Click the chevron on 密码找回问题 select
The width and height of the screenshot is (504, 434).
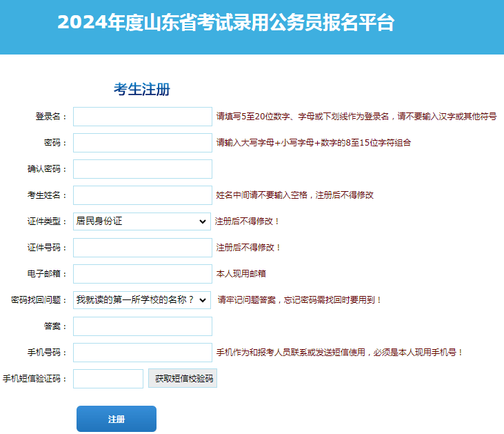203,300
